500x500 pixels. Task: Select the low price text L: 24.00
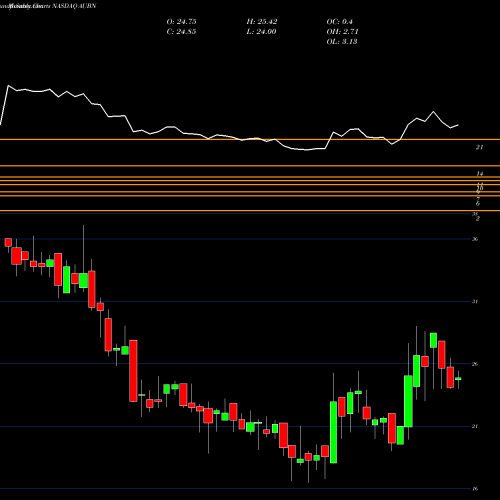click(261, 32)
